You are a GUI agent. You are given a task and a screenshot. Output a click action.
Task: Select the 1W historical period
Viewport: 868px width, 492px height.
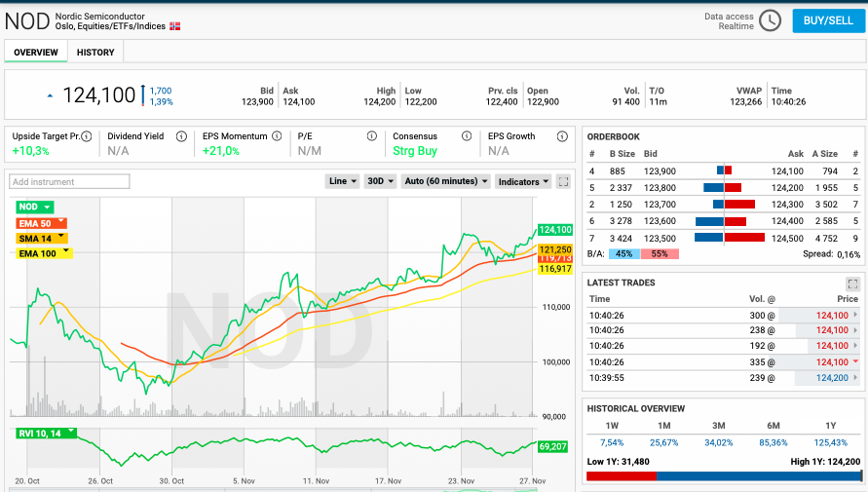pos(612,426)
